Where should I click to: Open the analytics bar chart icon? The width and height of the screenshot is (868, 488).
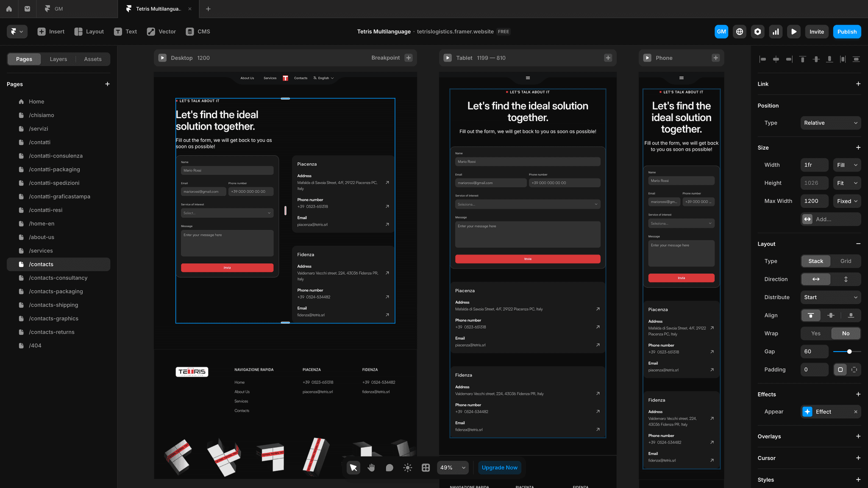click(x=776, y=32)
